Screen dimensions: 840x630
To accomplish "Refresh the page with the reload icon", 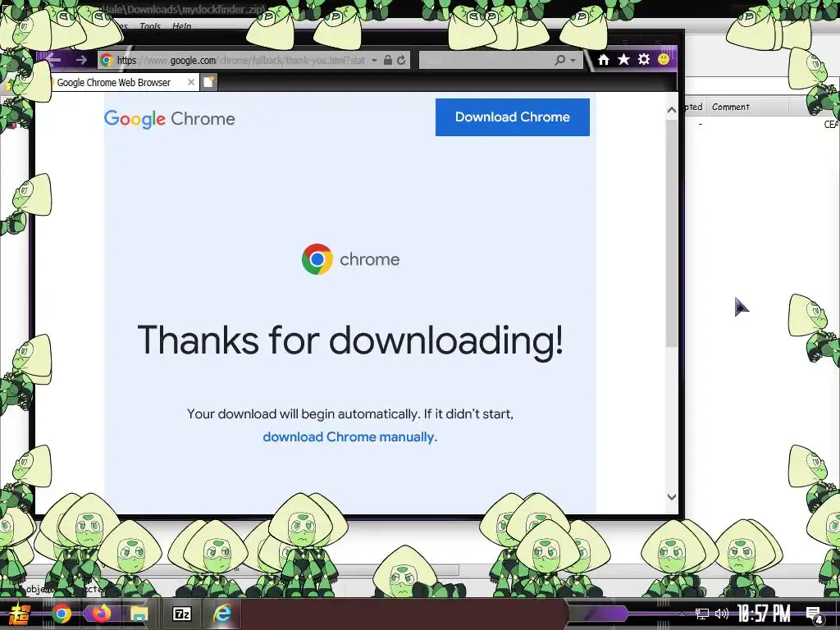I will [x=401, y=60].
